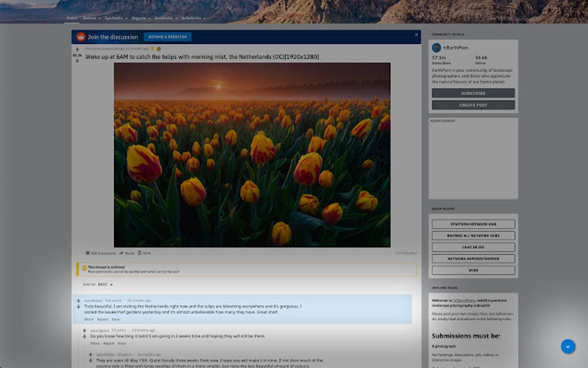Save the post using the bookmark icon
Viewport: 588px width, 368px height.
[140, 253]
